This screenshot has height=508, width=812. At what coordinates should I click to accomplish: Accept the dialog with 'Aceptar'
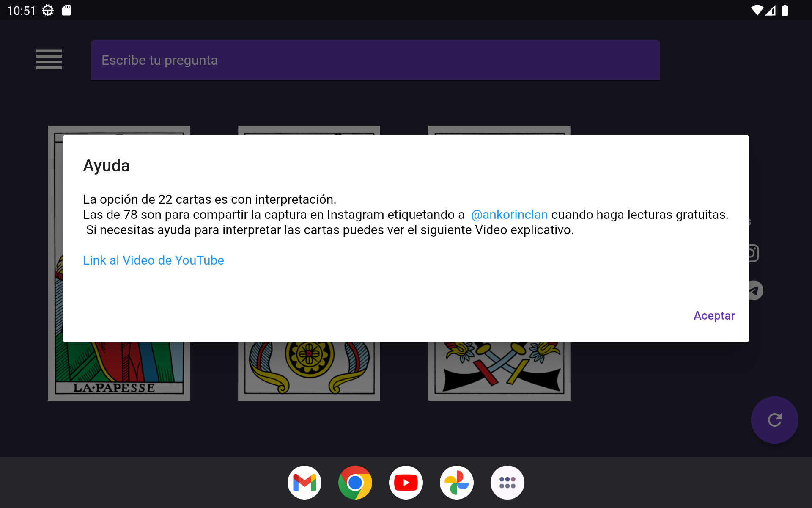pos(714,316)
